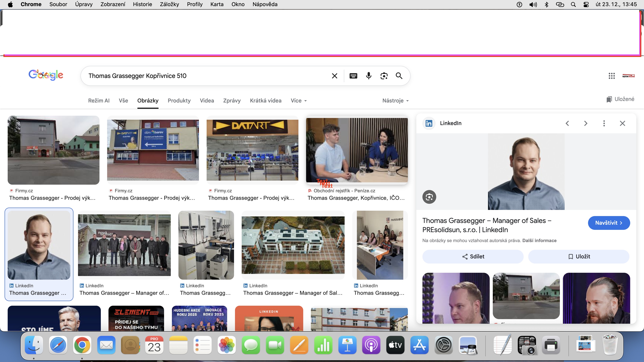Open the Profily menu
Viewport: 644px width, 362px height.
coord(195,4)
